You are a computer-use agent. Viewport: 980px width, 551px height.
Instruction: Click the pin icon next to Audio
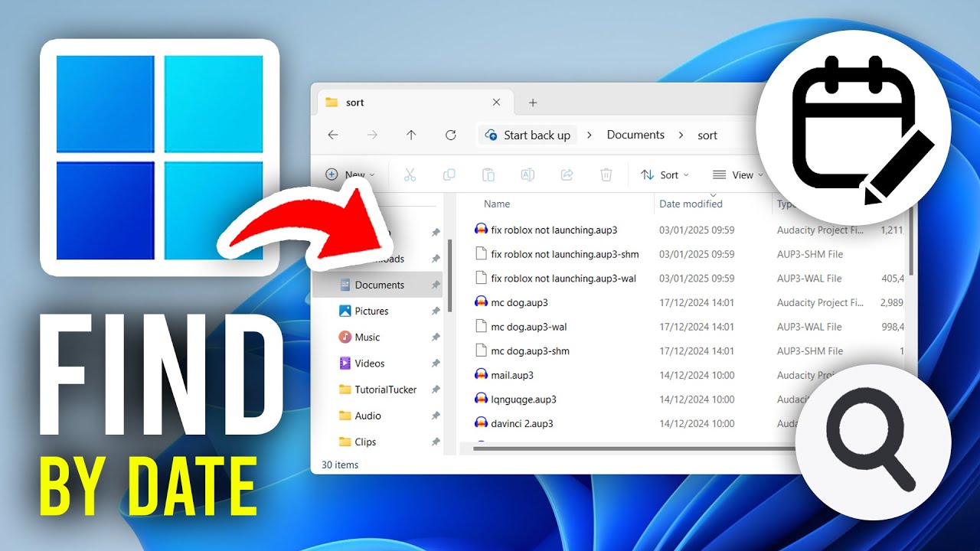pyautogui.click(x=436, y=416)
